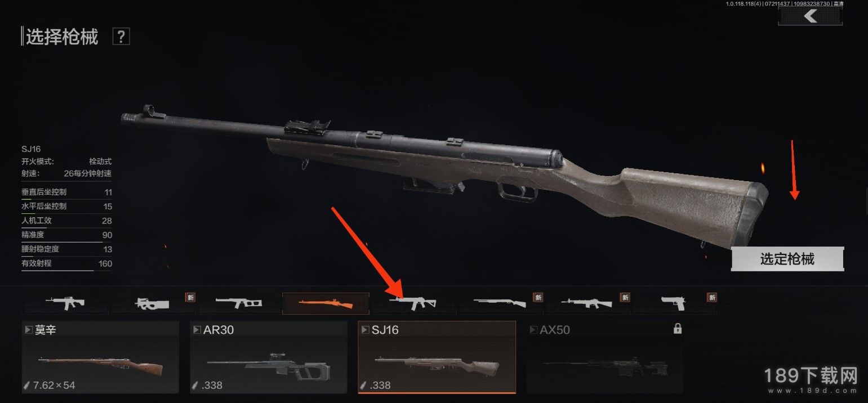Click the 精准度 stat bar
This screenshot has height=403, width=868.
click(66, 242)
